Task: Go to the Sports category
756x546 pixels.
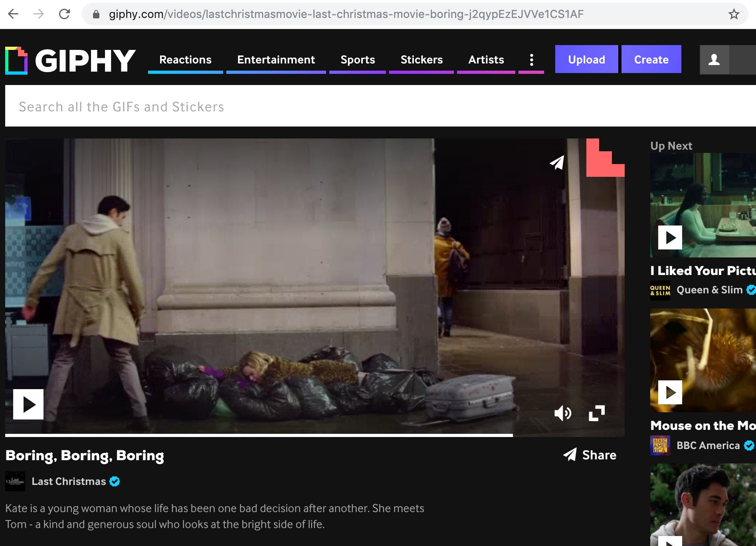Action: pyautogui.click(x=358, y=60)
